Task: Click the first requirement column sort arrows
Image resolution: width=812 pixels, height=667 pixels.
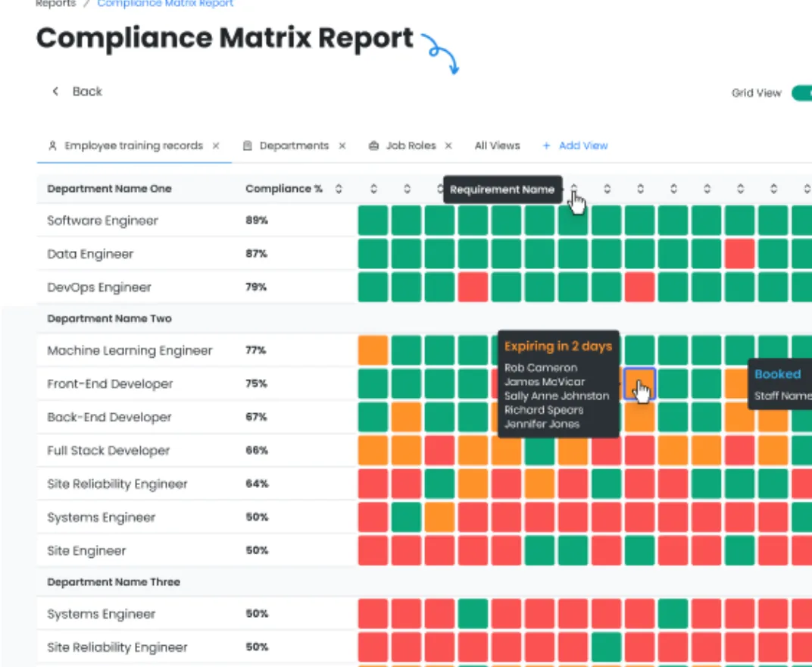Action: click(373, 189)
